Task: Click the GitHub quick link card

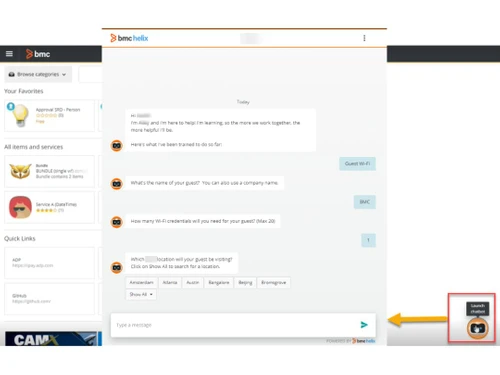Action: pos(49,299)
